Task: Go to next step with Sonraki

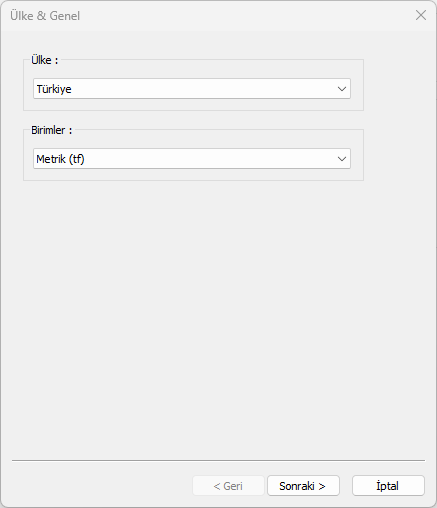Action: click(x=303, y=486)
